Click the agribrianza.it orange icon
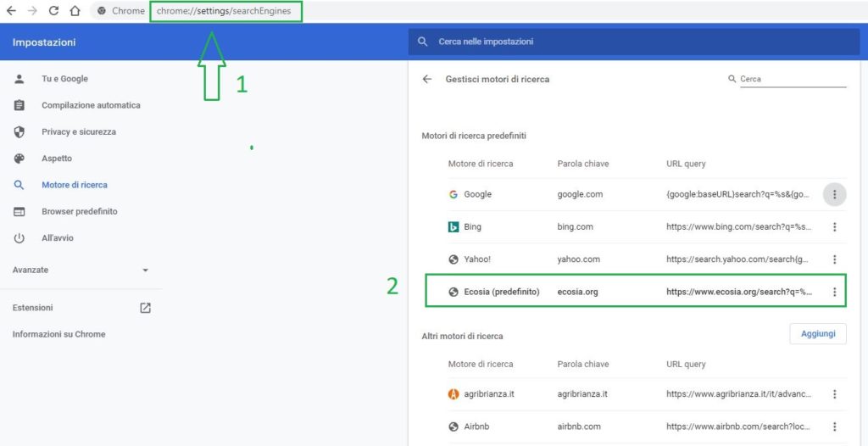 (x=453, y=394)
